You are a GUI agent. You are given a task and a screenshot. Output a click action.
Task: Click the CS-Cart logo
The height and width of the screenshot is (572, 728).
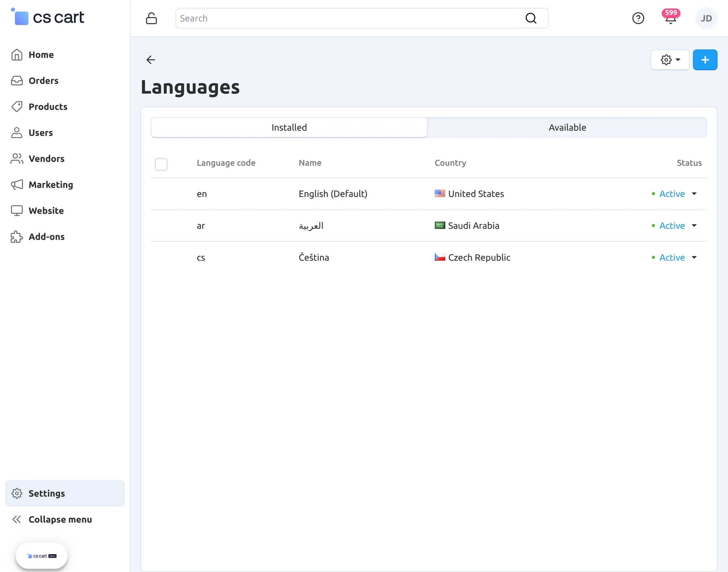coord(47,17)
